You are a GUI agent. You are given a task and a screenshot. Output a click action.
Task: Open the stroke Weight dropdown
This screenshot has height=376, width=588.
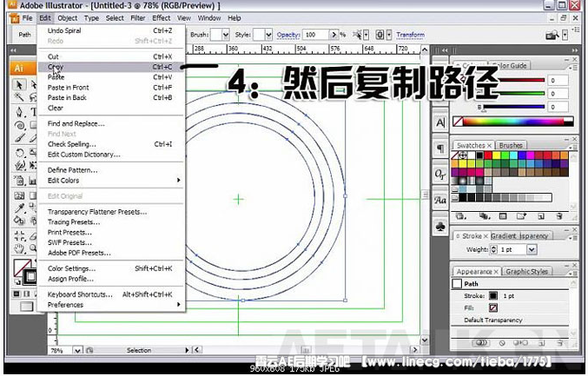pos(532,249)
